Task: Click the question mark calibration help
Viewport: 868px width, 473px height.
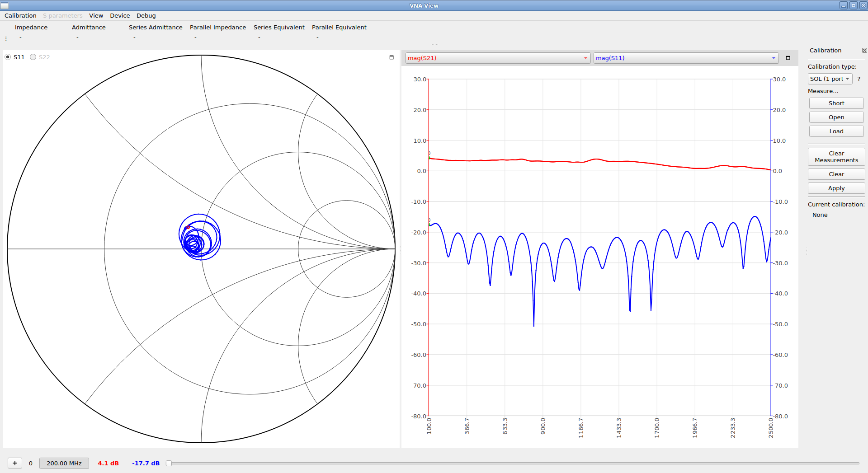Action: [x=859, y=79]
